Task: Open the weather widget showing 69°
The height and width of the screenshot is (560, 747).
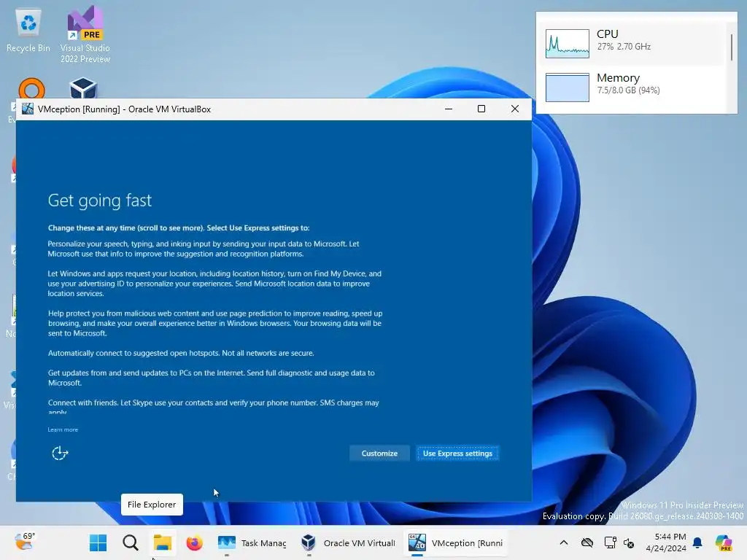Action: coord(24,542)
